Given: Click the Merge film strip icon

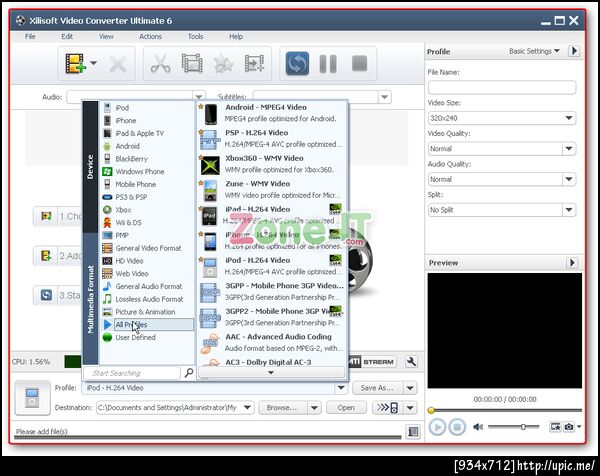Looking at the screenshot, I should pos(192,63).
